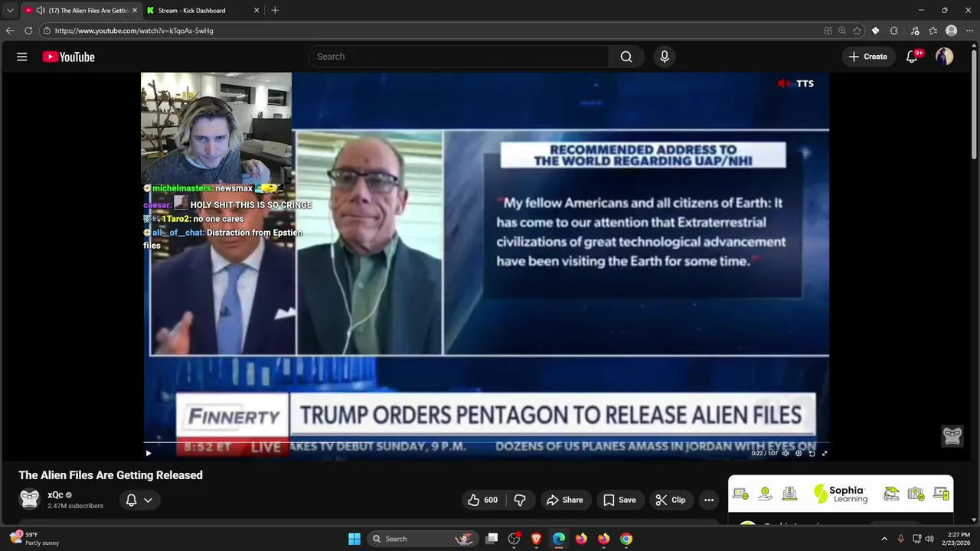View site information lock icon

[47, 31]
